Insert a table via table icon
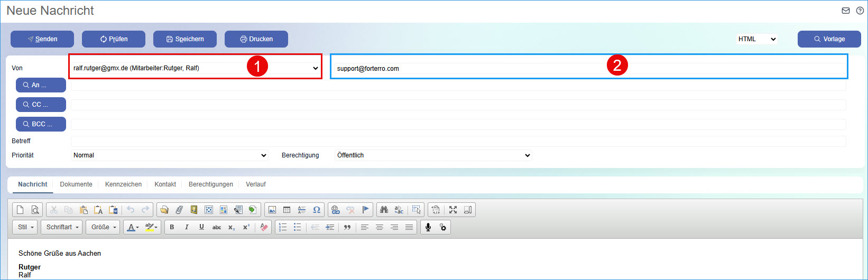Screen dimensions: 868x280 [x=287, y=210]
